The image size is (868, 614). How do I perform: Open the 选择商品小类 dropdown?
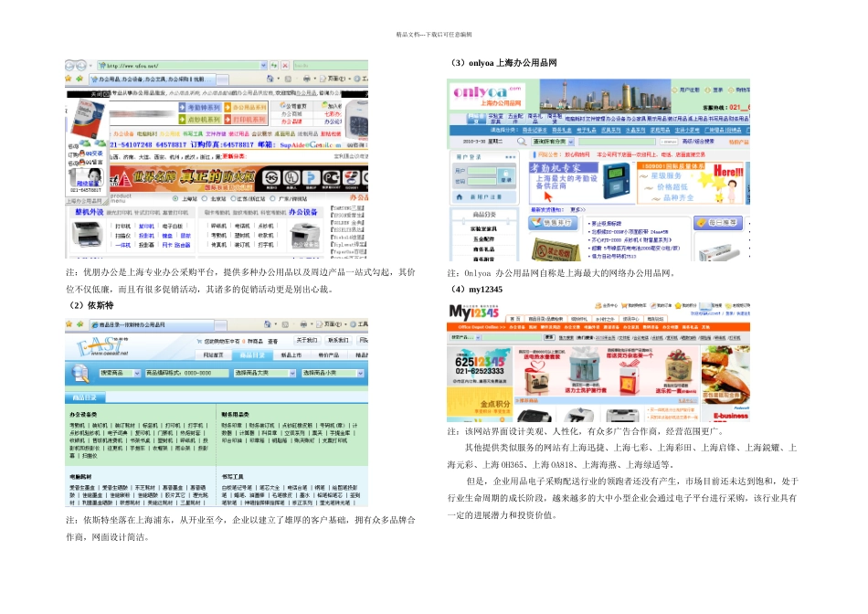[x=360, y=373]
